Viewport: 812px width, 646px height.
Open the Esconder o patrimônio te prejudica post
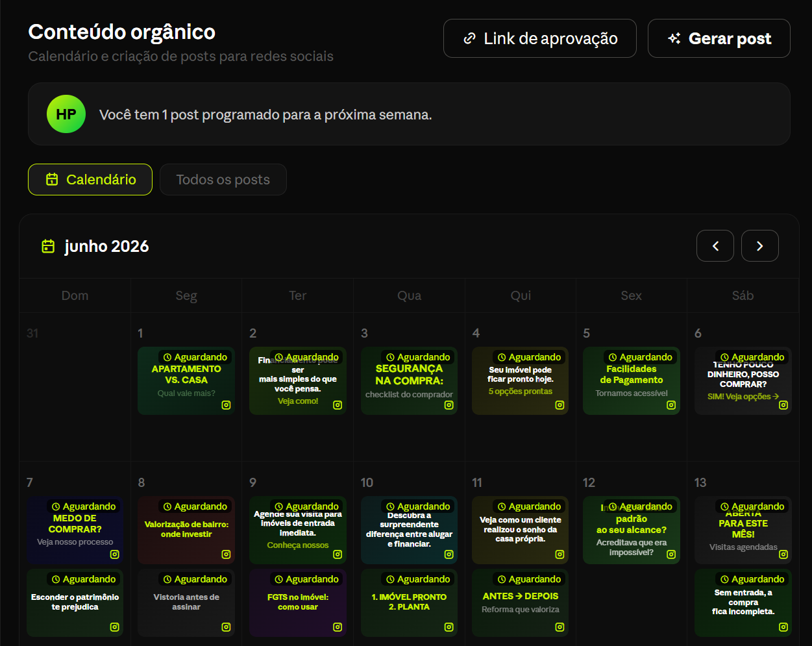coord(75,603)
